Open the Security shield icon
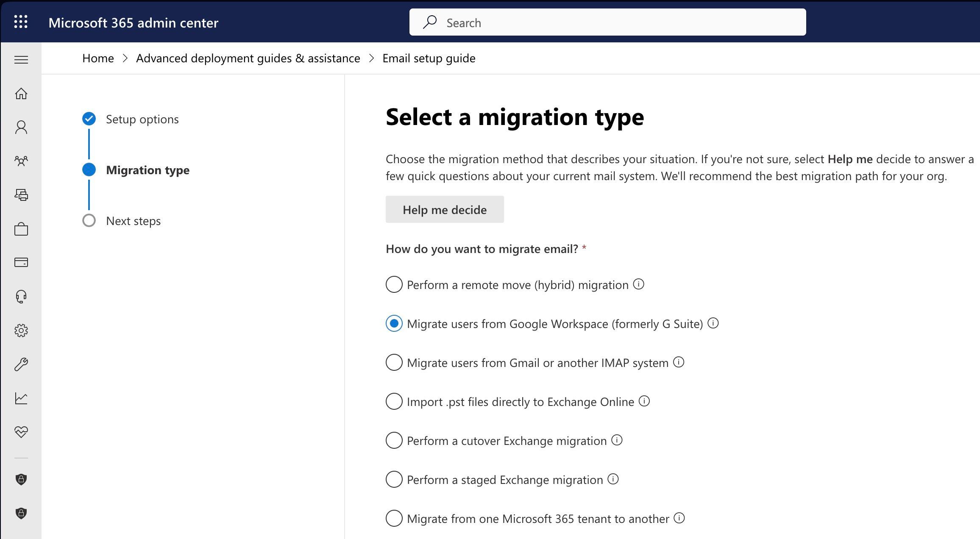The height and width of the screenshot is (539, 980). 21,479
